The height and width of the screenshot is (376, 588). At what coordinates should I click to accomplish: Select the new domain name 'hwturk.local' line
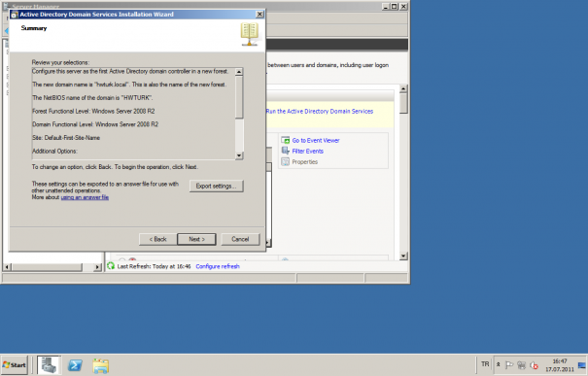coord(129,85)
